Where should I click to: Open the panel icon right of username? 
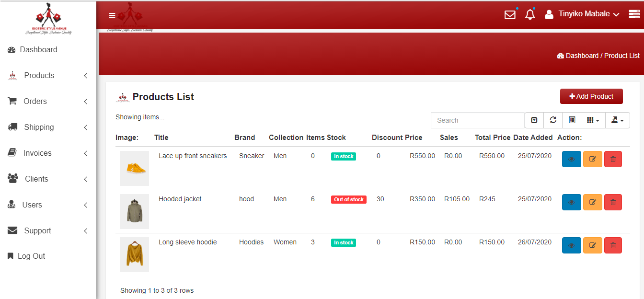click(634, 15)
